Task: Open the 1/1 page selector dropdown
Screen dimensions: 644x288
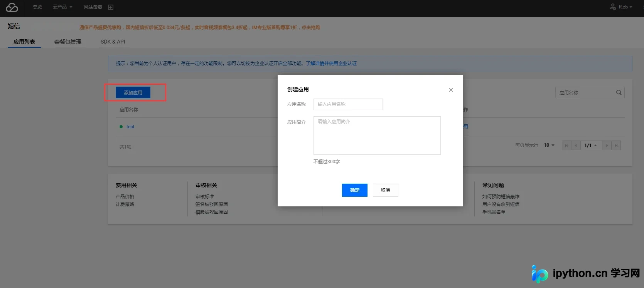Action: [x=591, y=146]
